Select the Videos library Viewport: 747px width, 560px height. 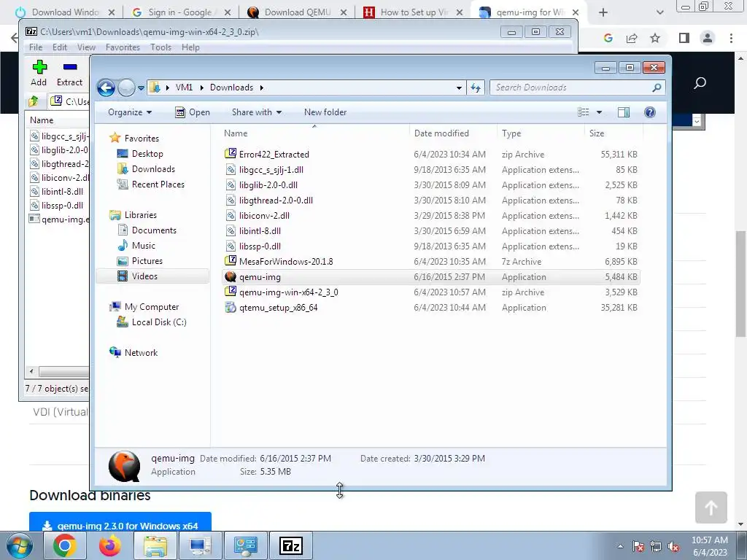coord(144,276)
